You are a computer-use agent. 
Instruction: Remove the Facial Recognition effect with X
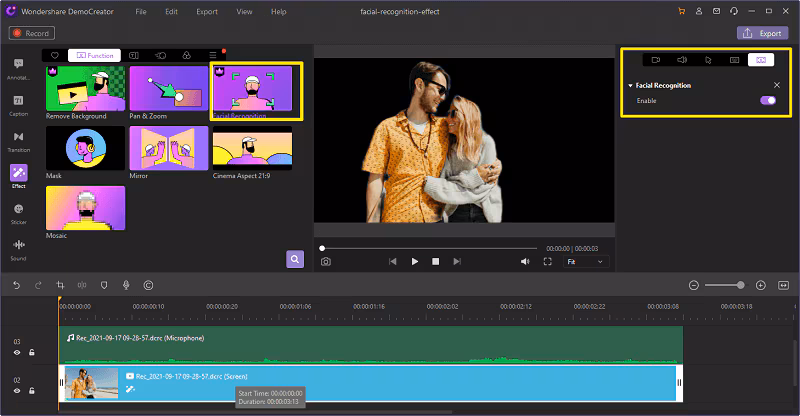point(777,85)
